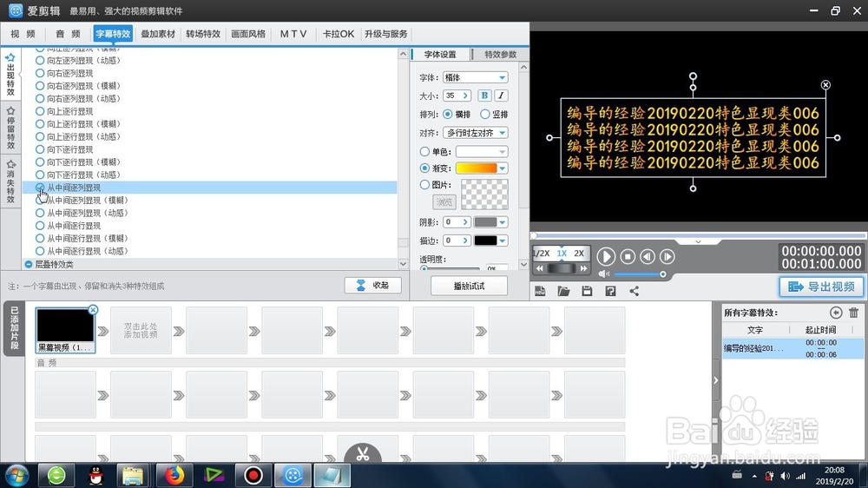Toggle bold font style

pyautogui.click(x=484, y=96)
